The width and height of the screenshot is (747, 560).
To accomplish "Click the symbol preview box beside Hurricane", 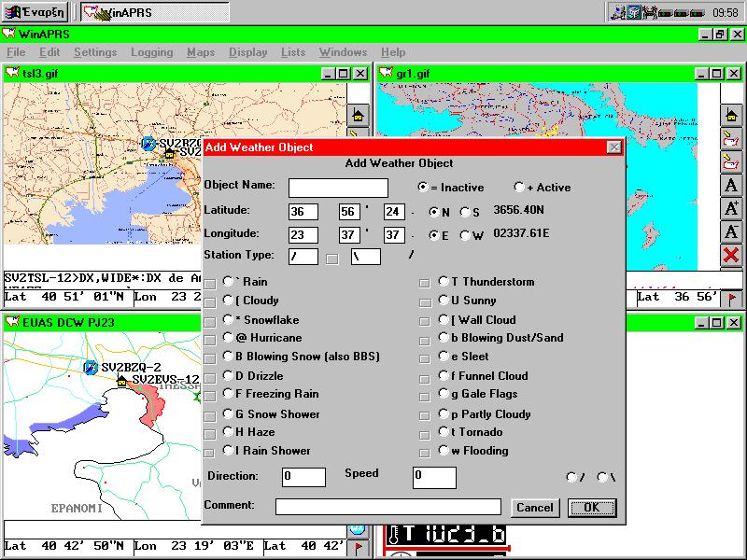I will tap(209, 340).
